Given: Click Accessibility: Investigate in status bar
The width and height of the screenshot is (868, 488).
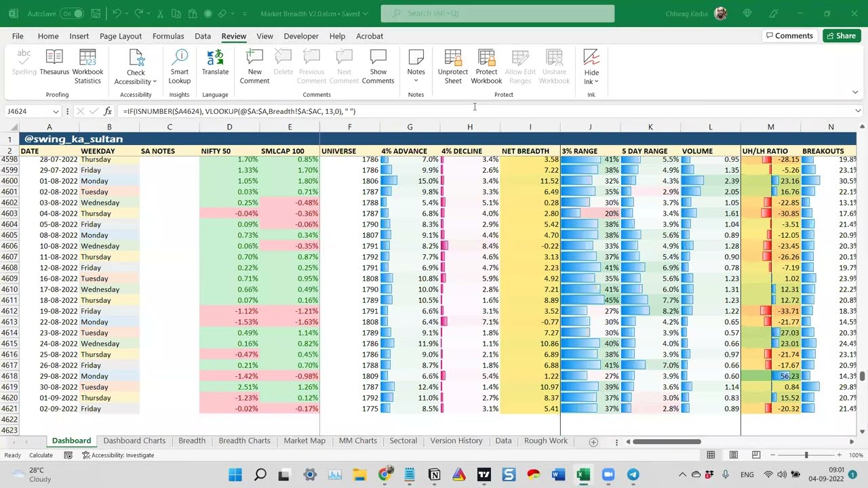Looking at the screenshot, I should (x=118, y=455).
